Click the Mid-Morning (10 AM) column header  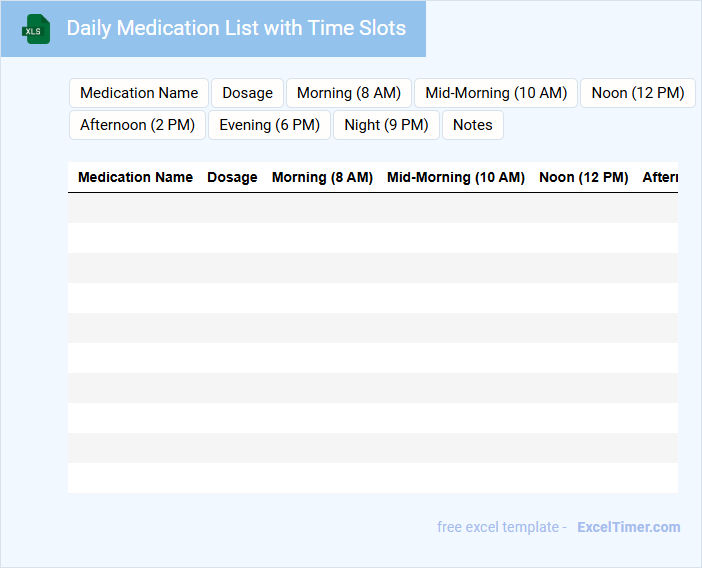point(455,177)
